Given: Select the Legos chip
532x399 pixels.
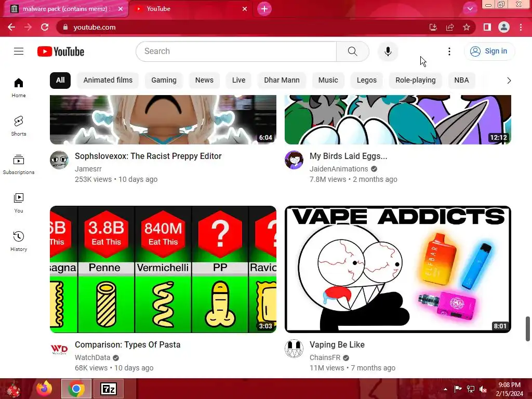Looking at the screenshot, I should [x=367, y=81].
